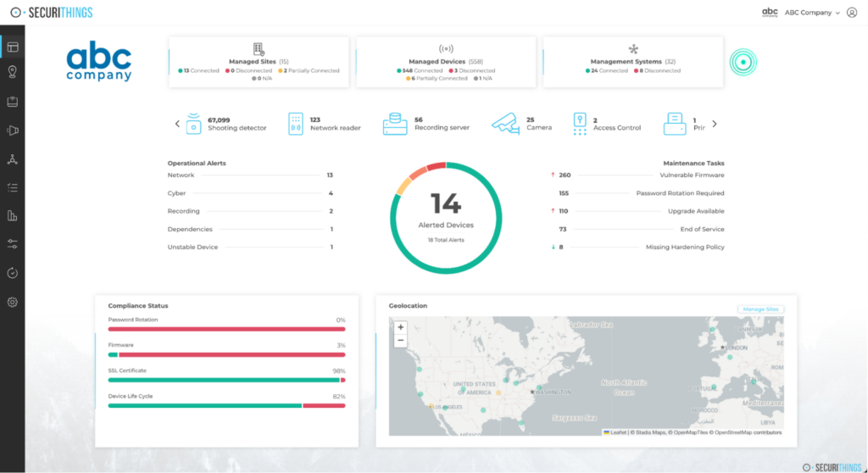868x473 pixels.
Task: Select the network topology sidebar icon
Action: (12, 159)
